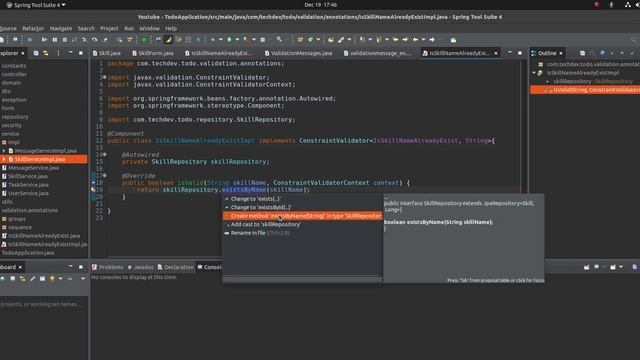Image resolution: width=640 pixels, height=360 pixels.
Task: Click the Dec 19 clock in top bar
Action: click(x=320, y=5)
